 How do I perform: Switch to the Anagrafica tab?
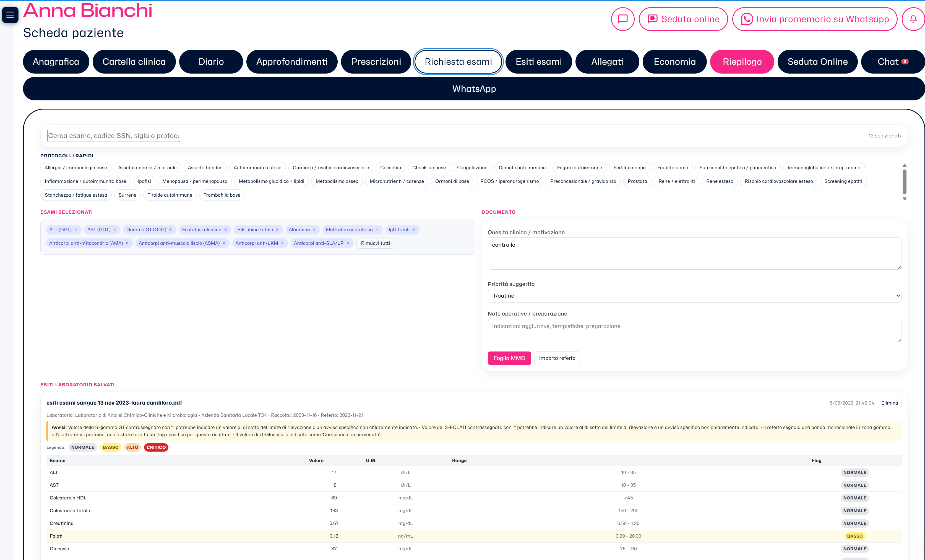[x=56, y=62]
